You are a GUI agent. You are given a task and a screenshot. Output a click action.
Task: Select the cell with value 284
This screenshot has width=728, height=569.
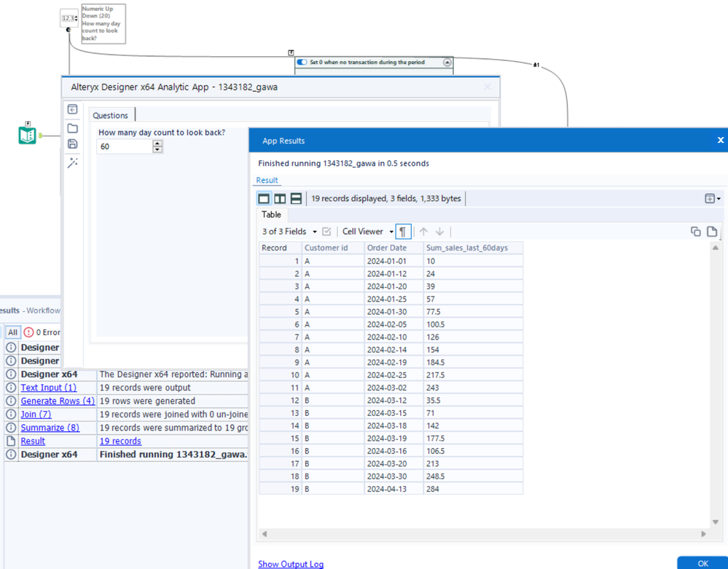(x=473, y=489)
